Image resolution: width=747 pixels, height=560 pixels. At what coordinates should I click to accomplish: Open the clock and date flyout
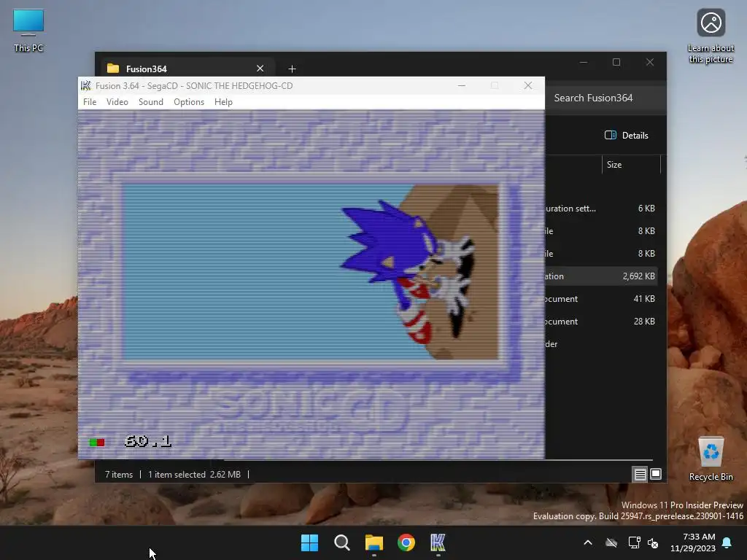click(693, 542)
